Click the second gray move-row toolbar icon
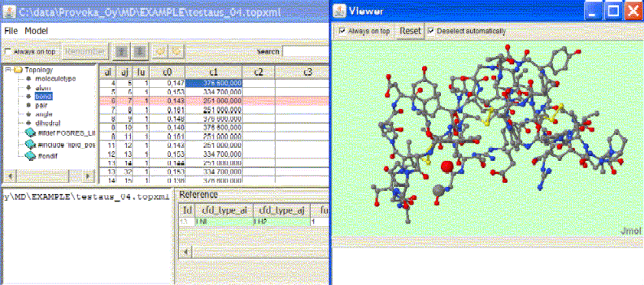The height and width of the screenshot is (285, 644). (x=139, y=52)
